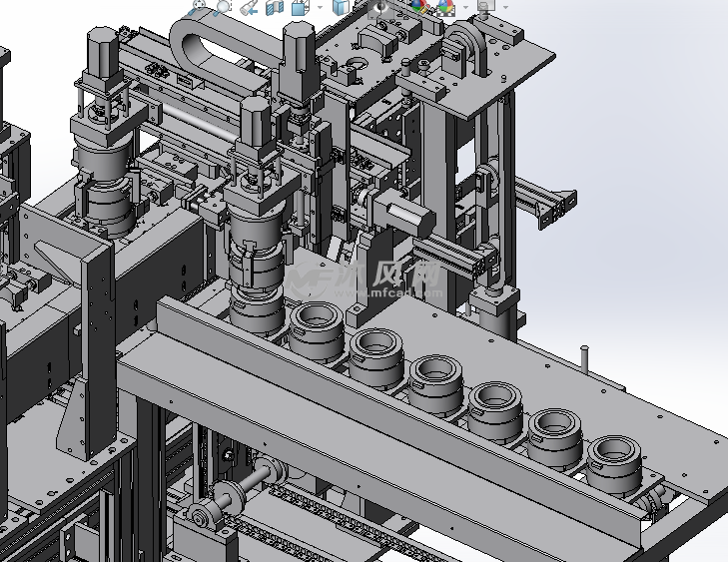Toggle the Section View tool
The height and width of the screenshot is (562, 728).
pos(275,7)
